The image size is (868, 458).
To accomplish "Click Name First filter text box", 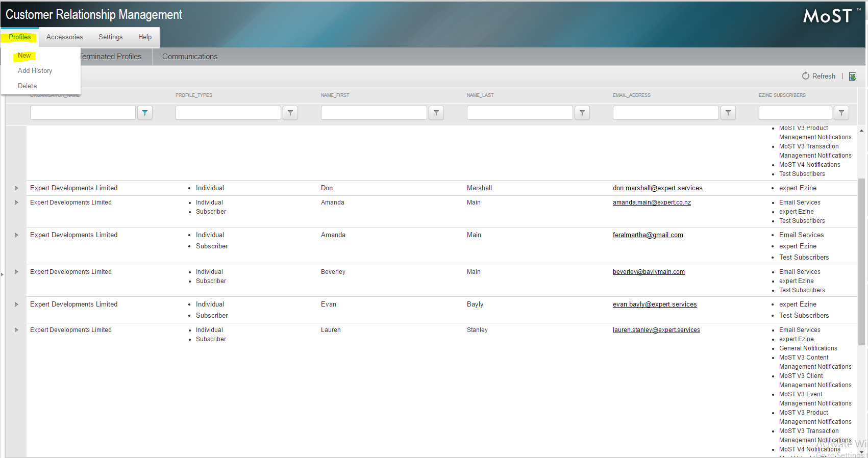I will click(x=374, y=113).
